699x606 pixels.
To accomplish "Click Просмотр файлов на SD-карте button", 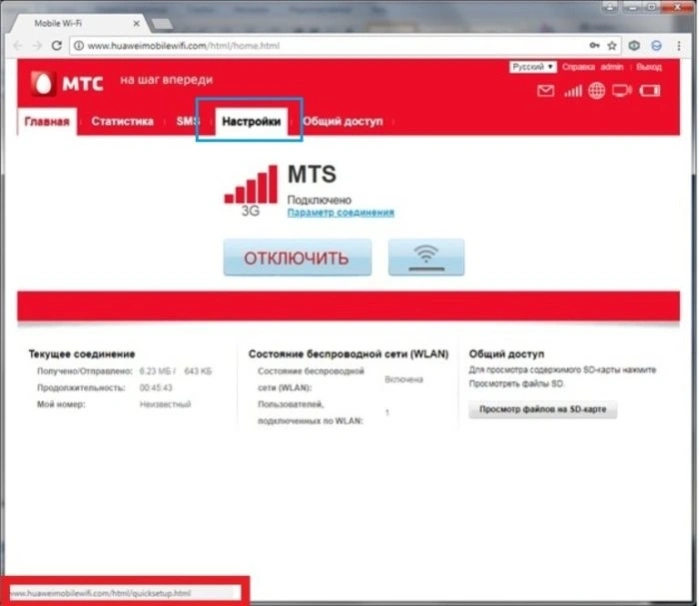I will tap(543, 409).
